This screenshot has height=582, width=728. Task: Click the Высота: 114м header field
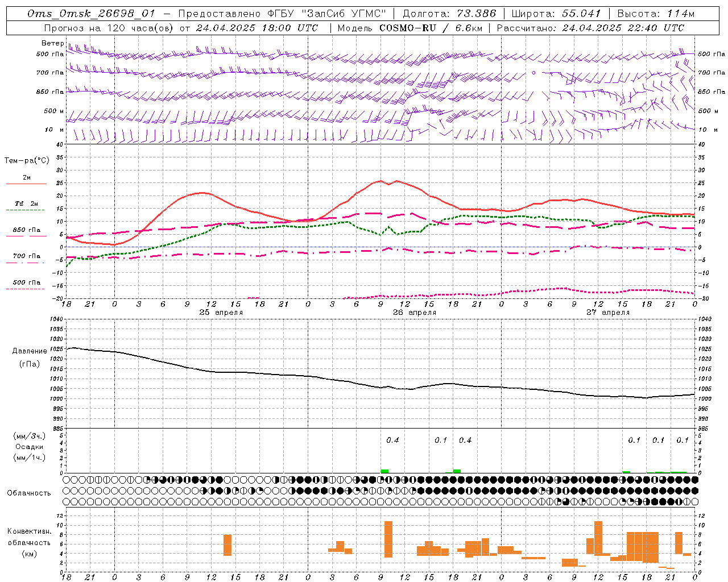(656, 14)
